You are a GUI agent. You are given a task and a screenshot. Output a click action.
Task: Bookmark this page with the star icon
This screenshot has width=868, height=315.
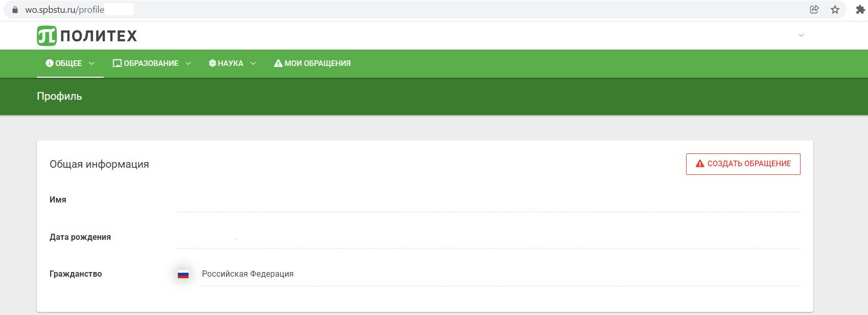(835, 9)
